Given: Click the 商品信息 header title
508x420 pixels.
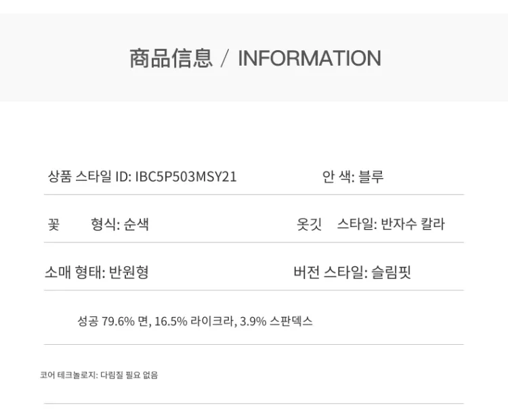Looking at the screenshot, I should pos(171,58).
